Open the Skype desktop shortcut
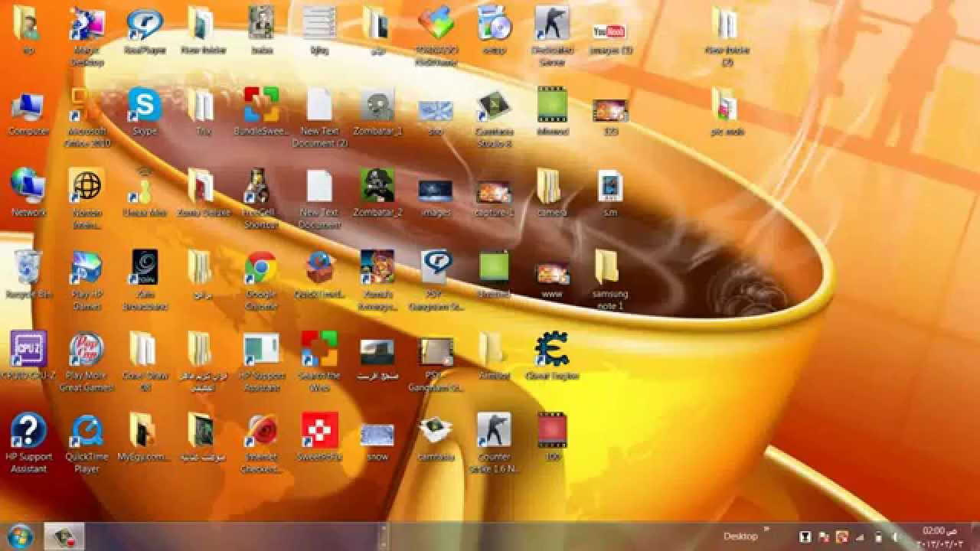The image size is (980, 551). coord(145,112)
